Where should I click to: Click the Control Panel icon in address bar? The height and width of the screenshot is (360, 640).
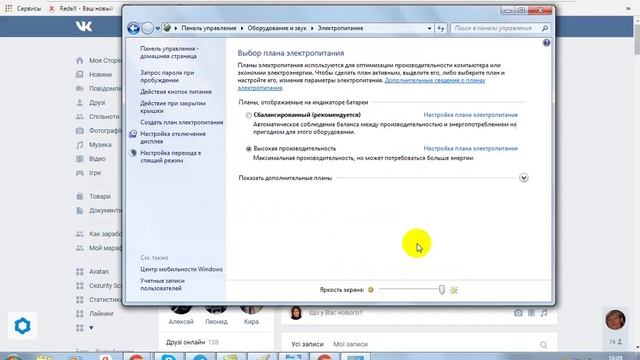(x=167, y=28)
